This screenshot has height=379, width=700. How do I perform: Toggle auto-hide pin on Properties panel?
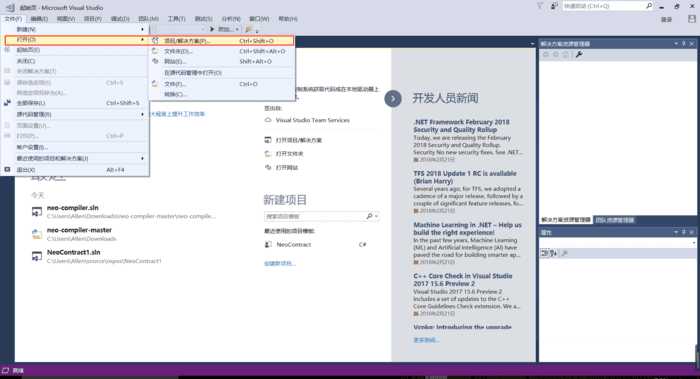point(684,232)
